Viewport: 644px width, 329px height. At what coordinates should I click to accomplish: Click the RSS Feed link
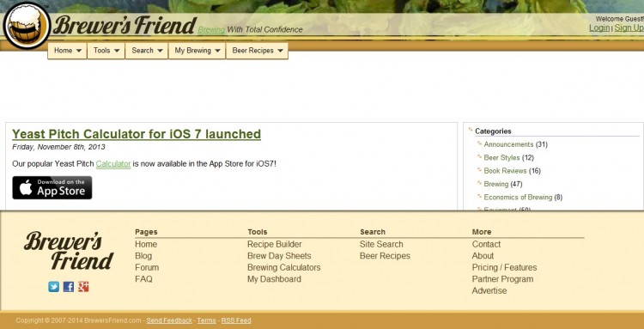click(x=236, y=320)
